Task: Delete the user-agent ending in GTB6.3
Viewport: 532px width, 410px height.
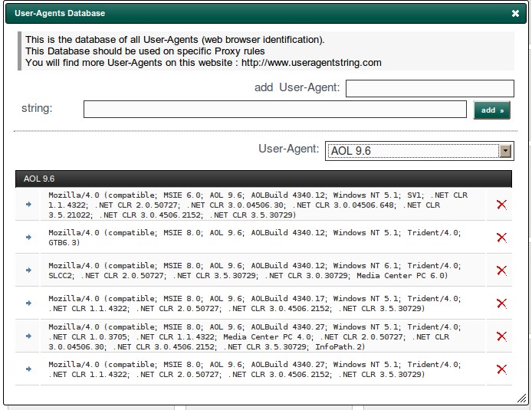Action: pyautogui.click(x=501, y=238)
